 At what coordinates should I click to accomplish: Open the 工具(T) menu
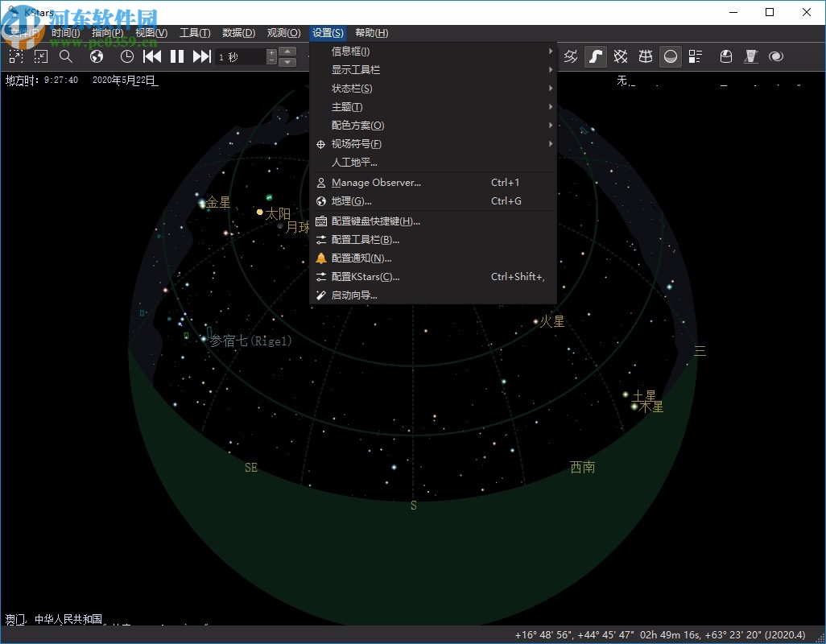[x=194, y=33]
